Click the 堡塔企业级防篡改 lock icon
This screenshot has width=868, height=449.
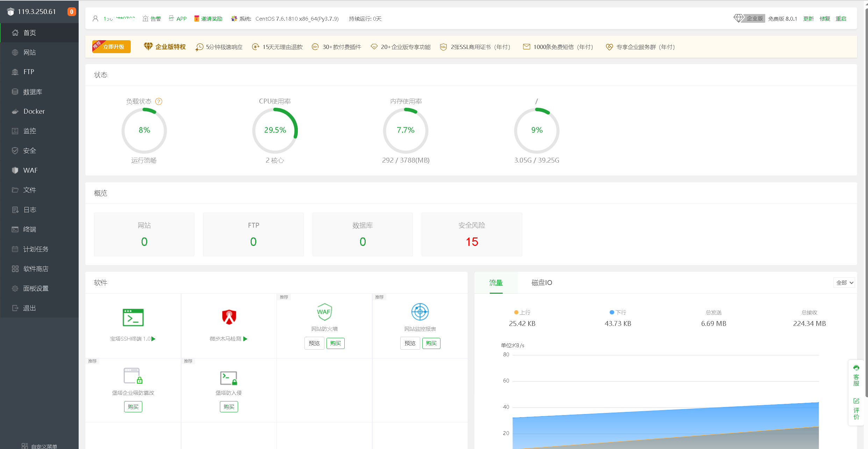click(133, 376)
